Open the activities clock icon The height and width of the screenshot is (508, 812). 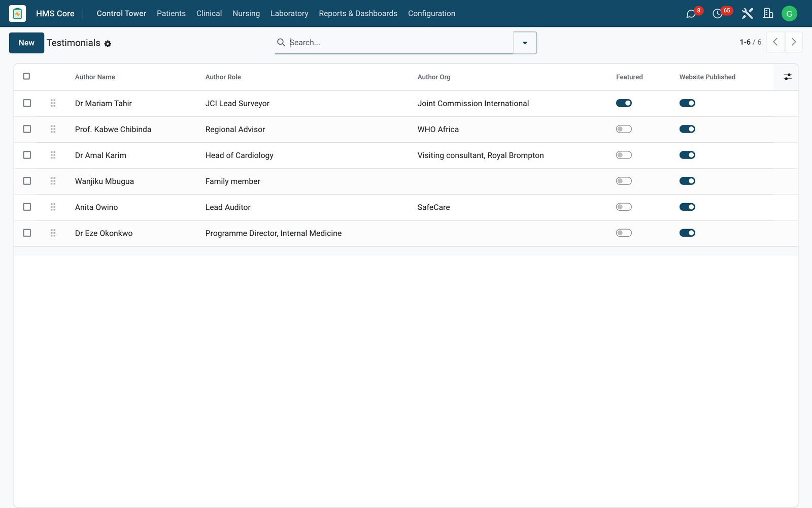717,14
